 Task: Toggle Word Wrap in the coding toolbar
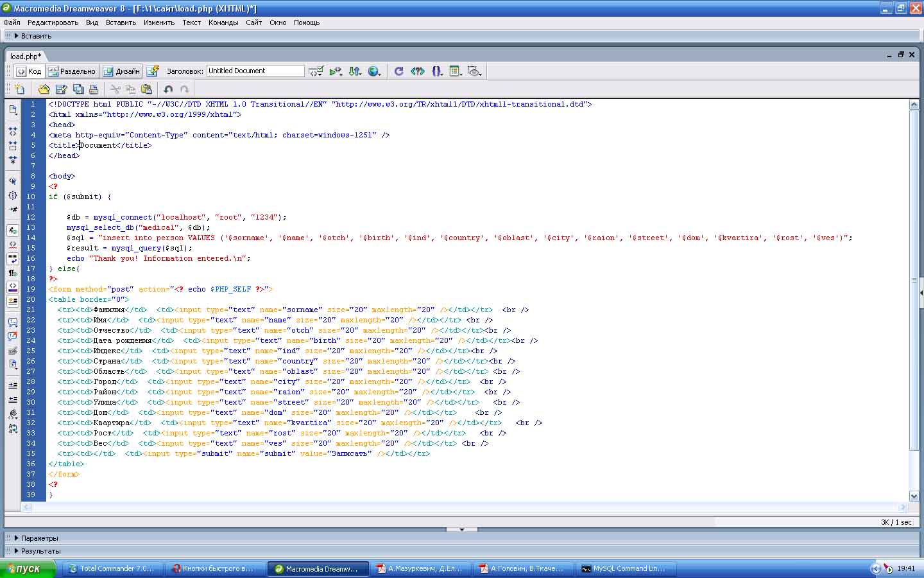(13, 259)
